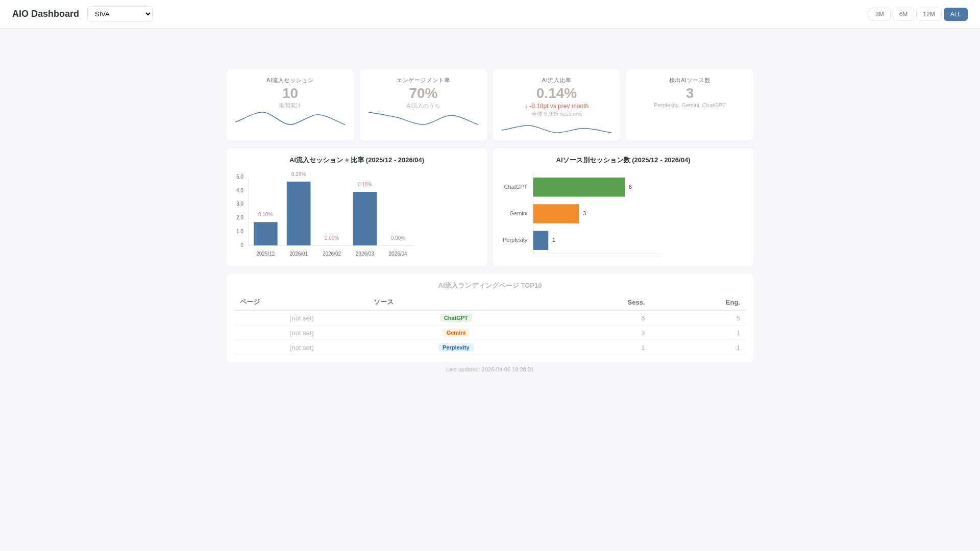980x551 pixels.
Task: Click the エンゲージメント率 sparkline chart
Action: click(x=423, y=118)
